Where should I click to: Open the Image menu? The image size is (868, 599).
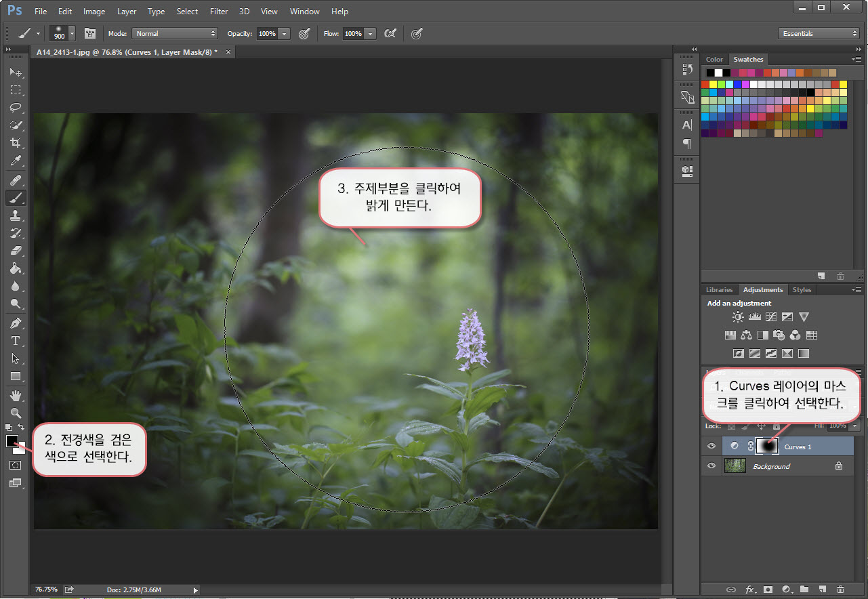click(94, 12)
